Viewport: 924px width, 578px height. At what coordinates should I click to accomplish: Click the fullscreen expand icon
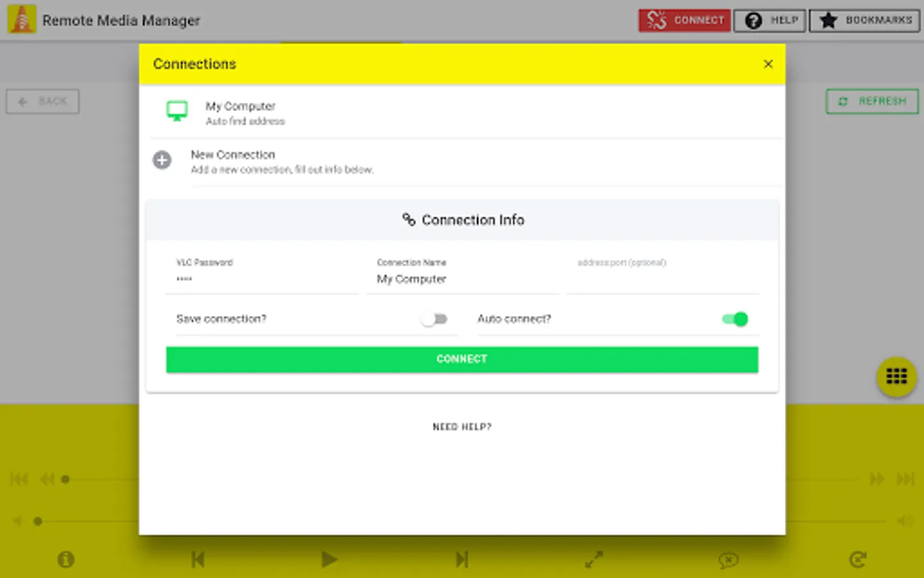594,559
